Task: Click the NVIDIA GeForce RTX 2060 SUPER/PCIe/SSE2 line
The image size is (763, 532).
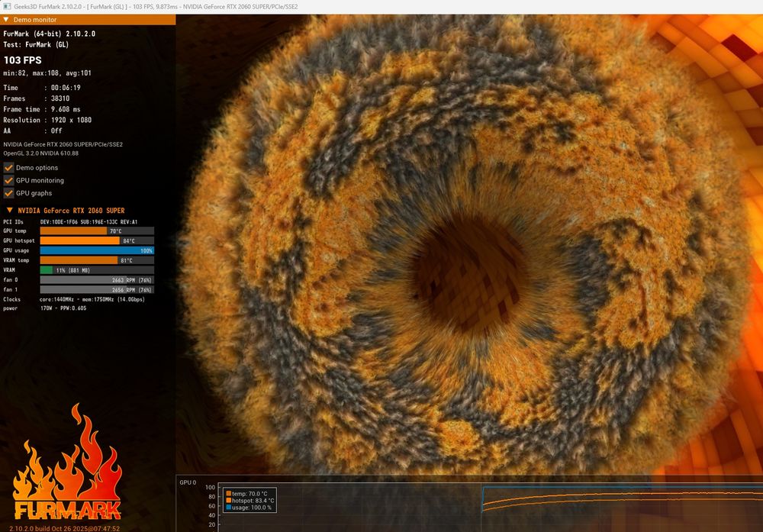Action: (63, 144)
